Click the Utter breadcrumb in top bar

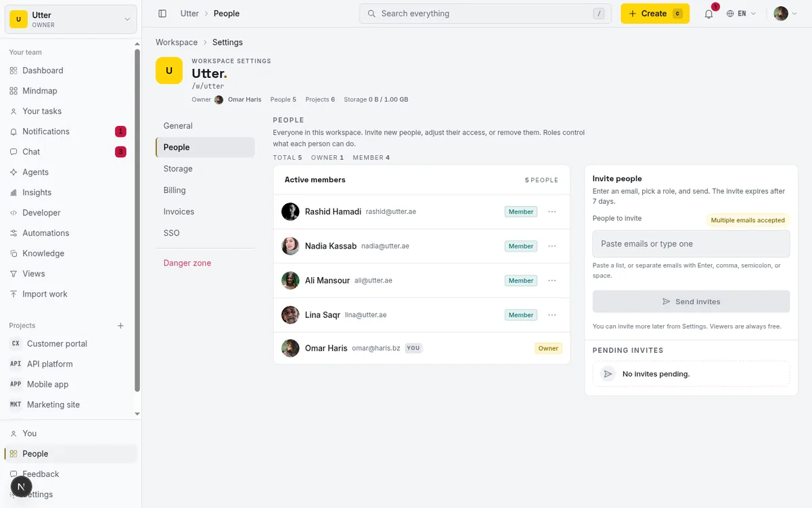tap(189, 14)
